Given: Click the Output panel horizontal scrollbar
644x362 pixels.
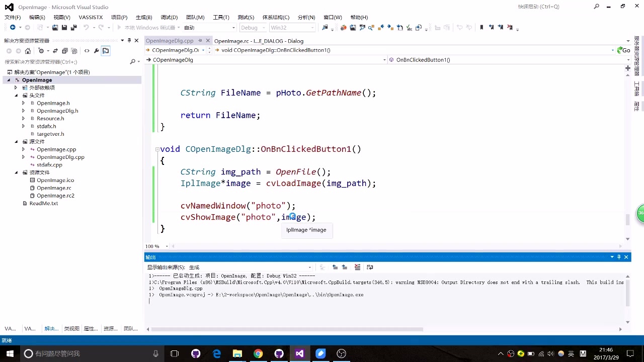Looking at the screenshot, I should pos(287,329).
